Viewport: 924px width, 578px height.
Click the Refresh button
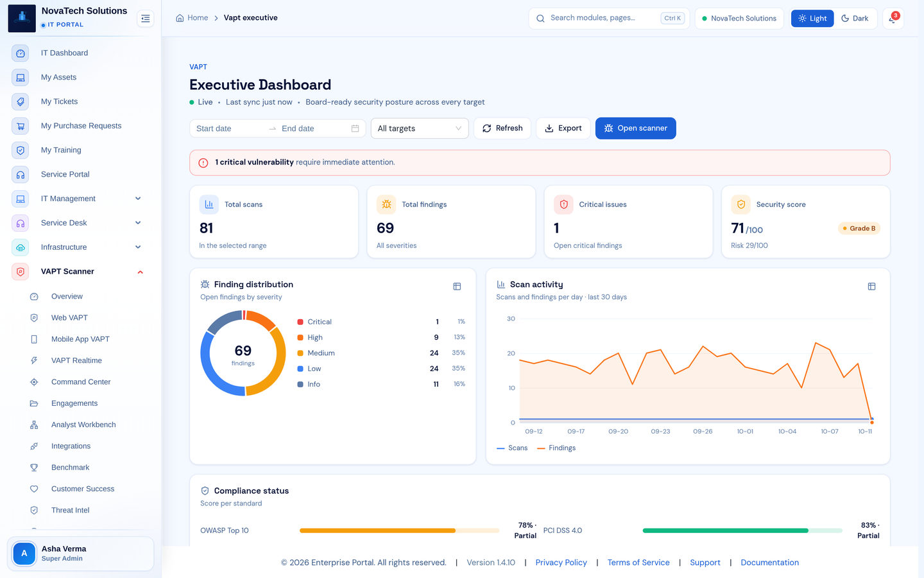502,128
